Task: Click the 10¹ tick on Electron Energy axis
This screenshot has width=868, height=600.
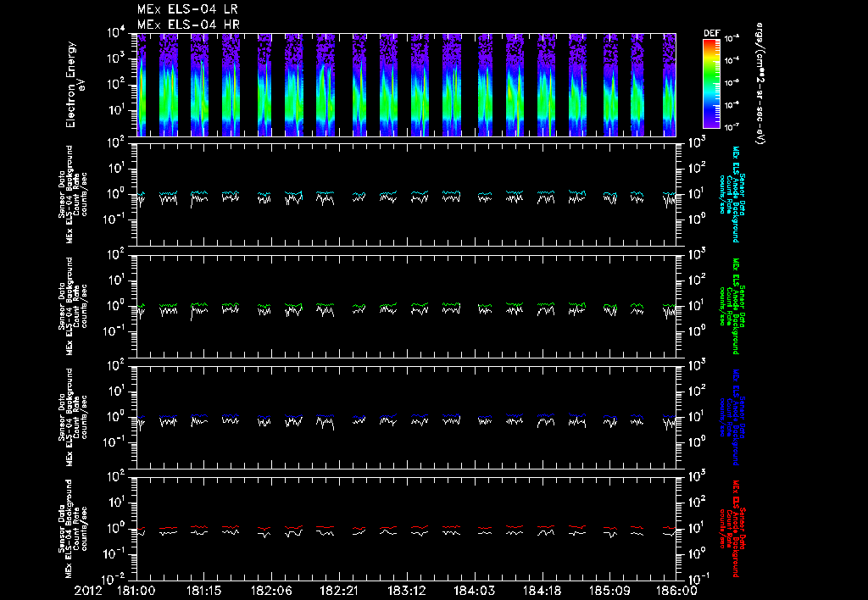Action: point(116,110)
